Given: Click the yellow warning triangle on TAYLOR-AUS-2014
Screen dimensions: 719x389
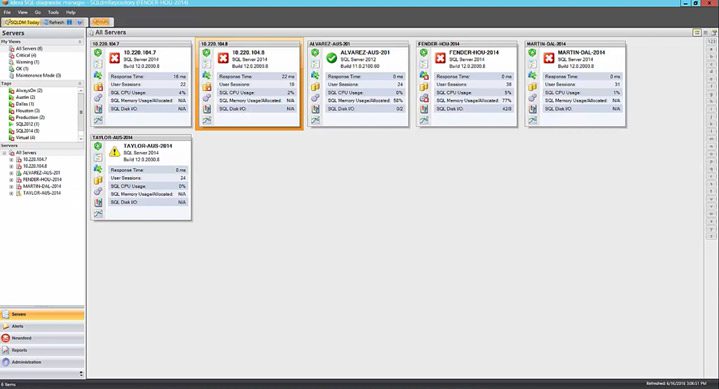Looking at the screenshot, I should pos(115,151).
